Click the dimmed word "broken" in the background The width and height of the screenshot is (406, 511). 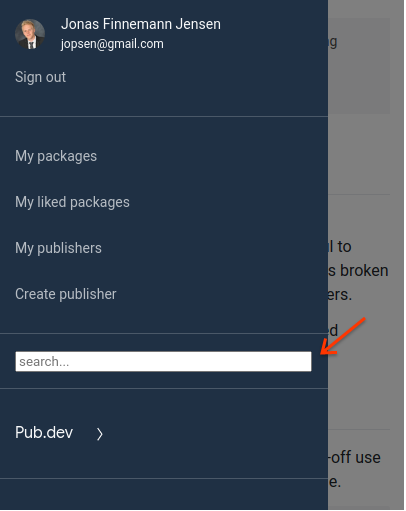pos(364,270)
